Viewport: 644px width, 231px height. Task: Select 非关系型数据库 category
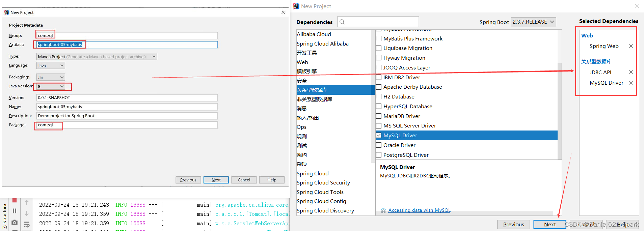pos(314,99)
